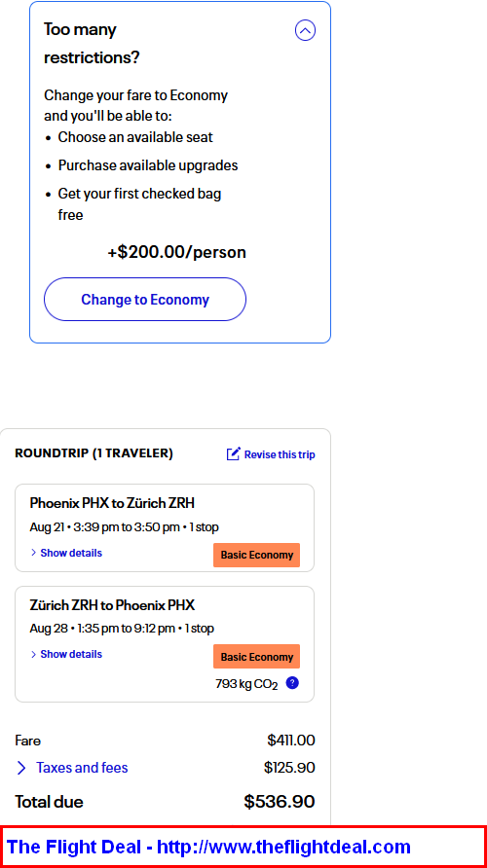Click Show details text under Phoenix to Zürich
Image resolution: width=487 pixels, height=868 pixels.
pos(71,553)
